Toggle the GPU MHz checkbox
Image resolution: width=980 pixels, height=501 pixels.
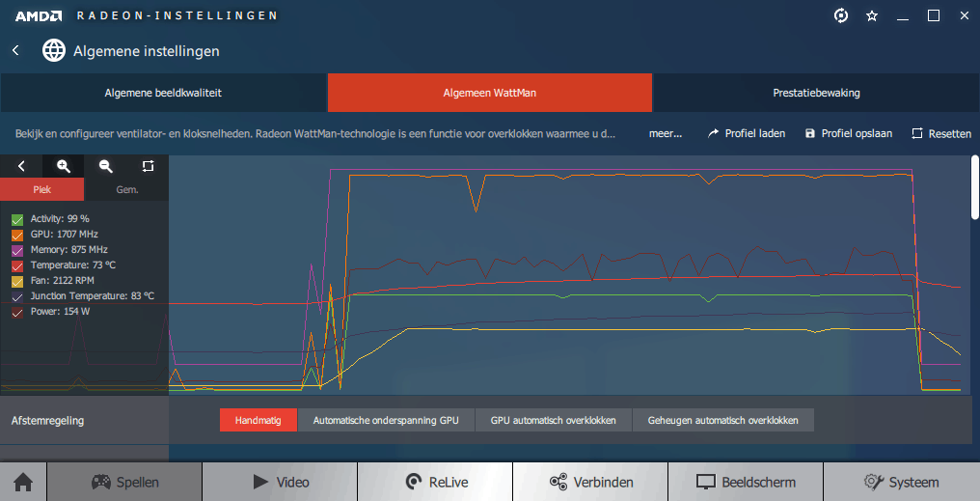[16, 235]
